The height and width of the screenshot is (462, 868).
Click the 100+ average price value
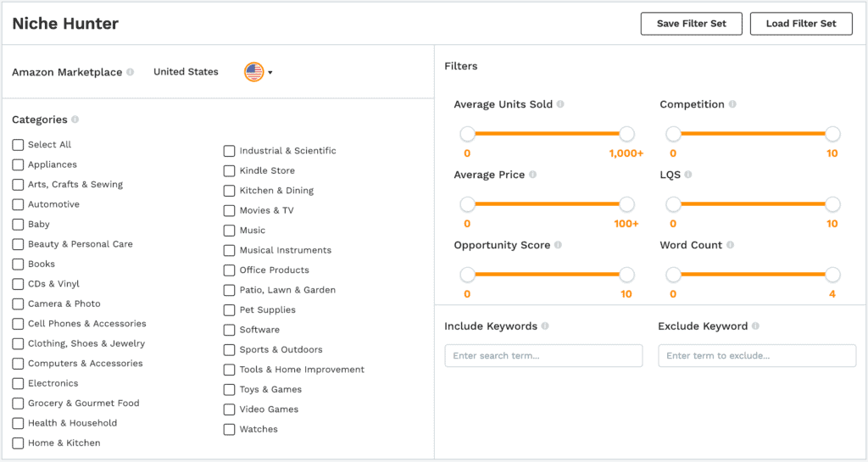click(x=626, y=224)
